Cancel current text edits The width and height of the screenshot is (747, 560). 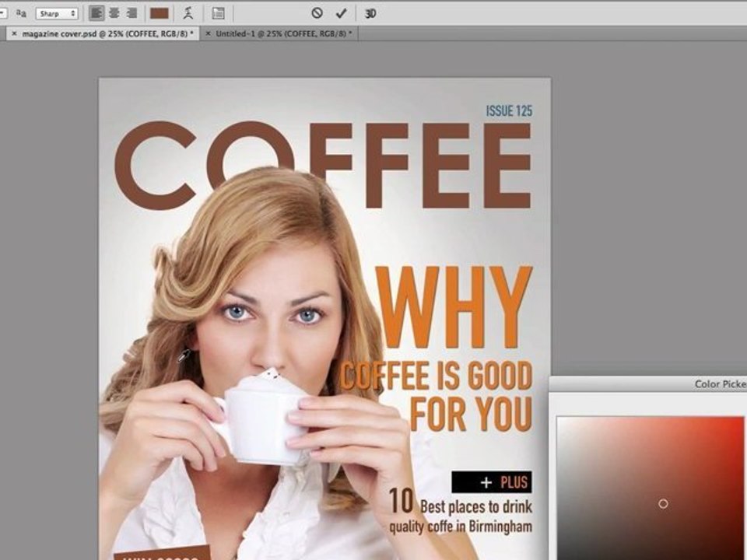317,13
